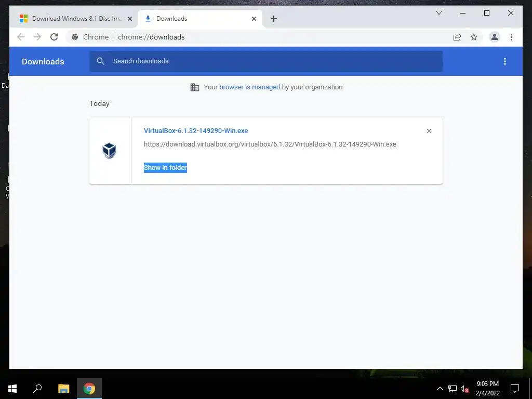Close the Download Windows 8.1 Disc Image tab
This screenshot has width=532, height=399.
point(129,19)
